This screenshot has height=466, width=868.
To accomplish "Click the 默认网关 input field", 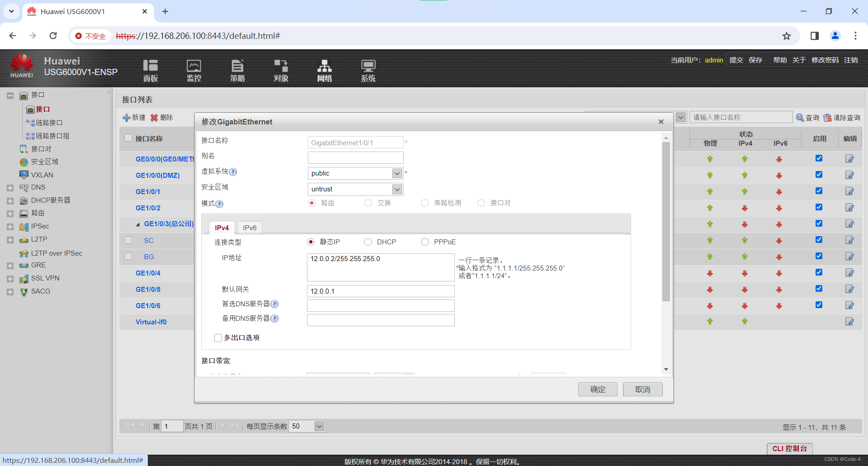I will (x=381, y=291).
